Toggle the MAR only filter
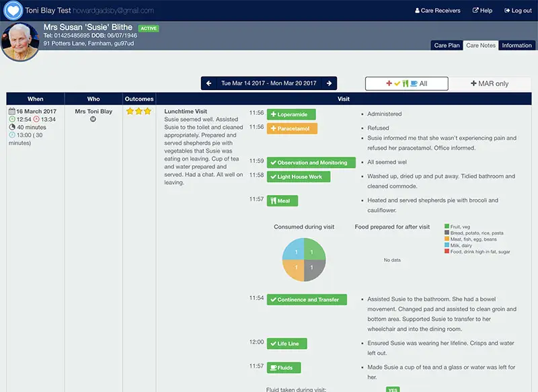The width and height of the screenshot is (538, 392). pyautogui.click(x=490, y=83)
